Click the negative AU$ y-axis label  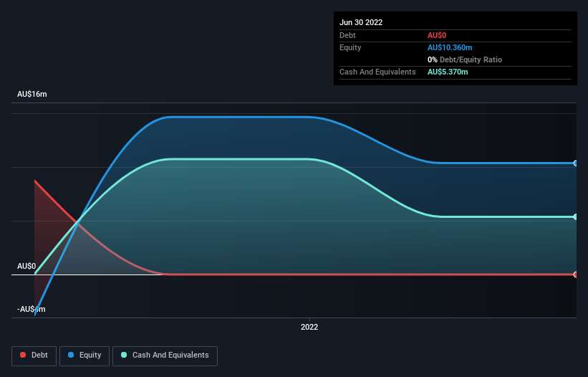click(31, 309)
